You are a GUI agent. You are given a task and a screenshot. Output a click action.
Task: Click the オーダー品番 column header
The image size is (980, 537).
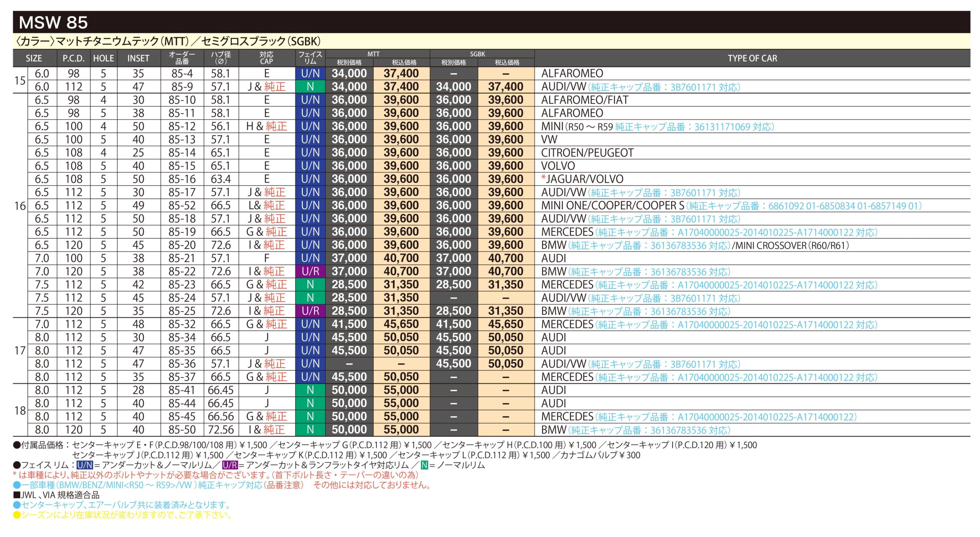(x=182, y=58)
